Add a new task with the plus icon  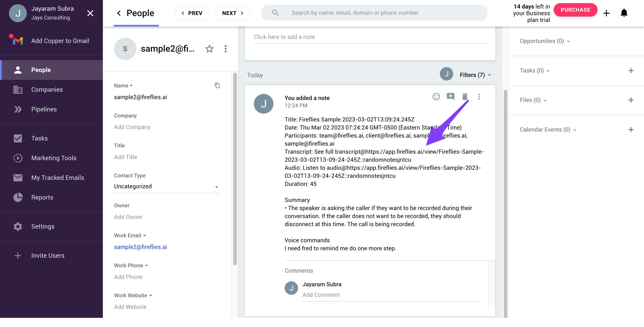[631, 70]
